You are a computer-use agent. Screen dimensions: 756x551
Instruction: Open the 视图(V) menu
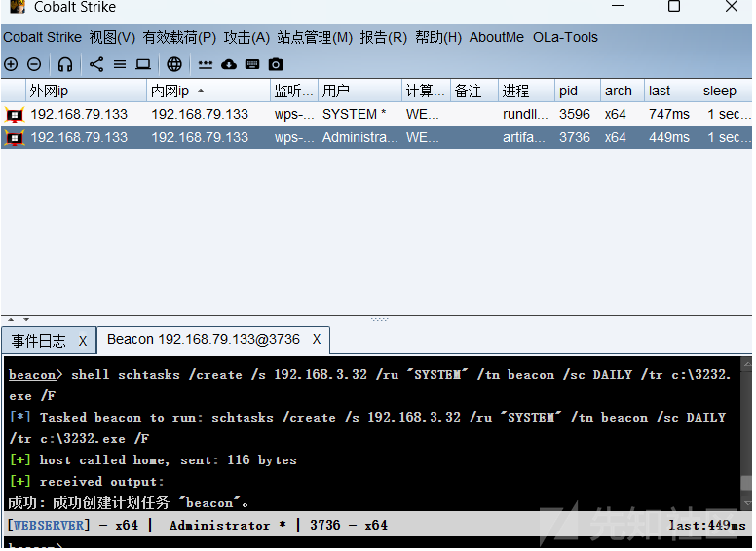(112, 37)
